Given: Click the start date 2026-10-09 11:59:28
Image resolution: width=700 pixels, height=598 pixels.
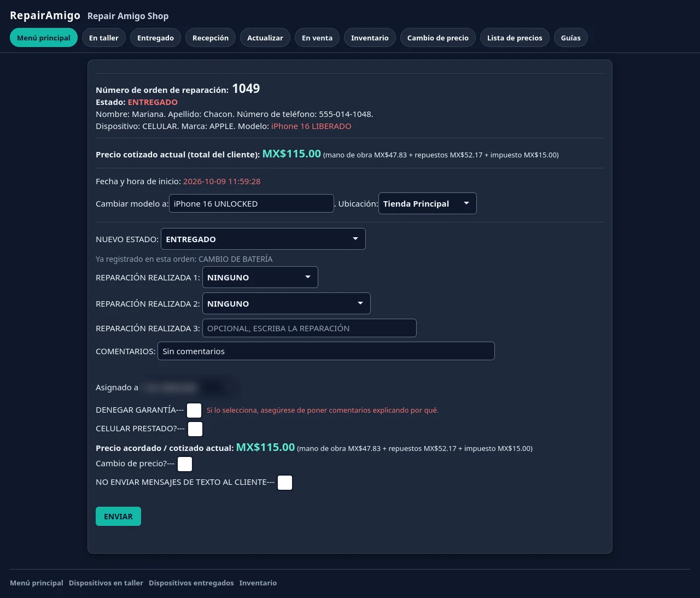Looking at the screenshot, I should pos(222,181).
